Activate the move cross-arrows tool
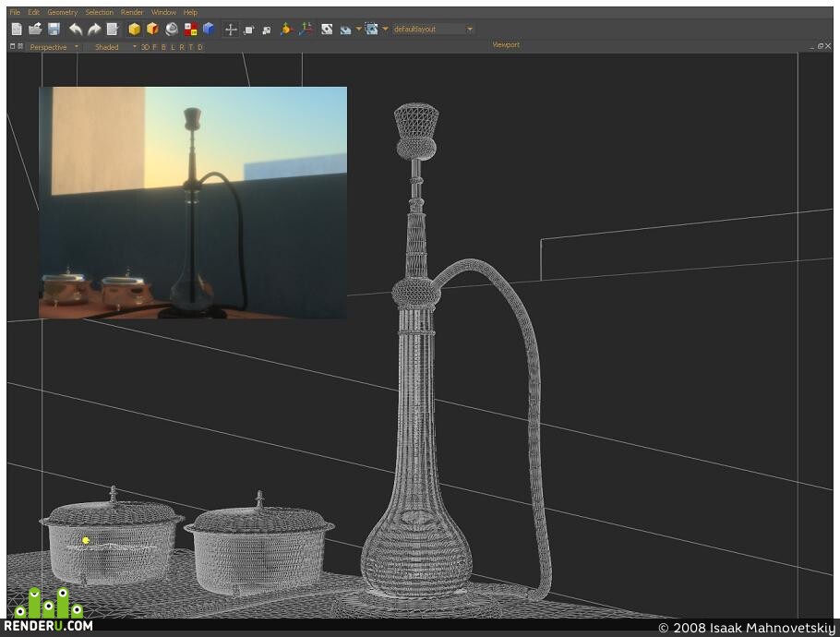The image size is (840, 637). [231, 30]
